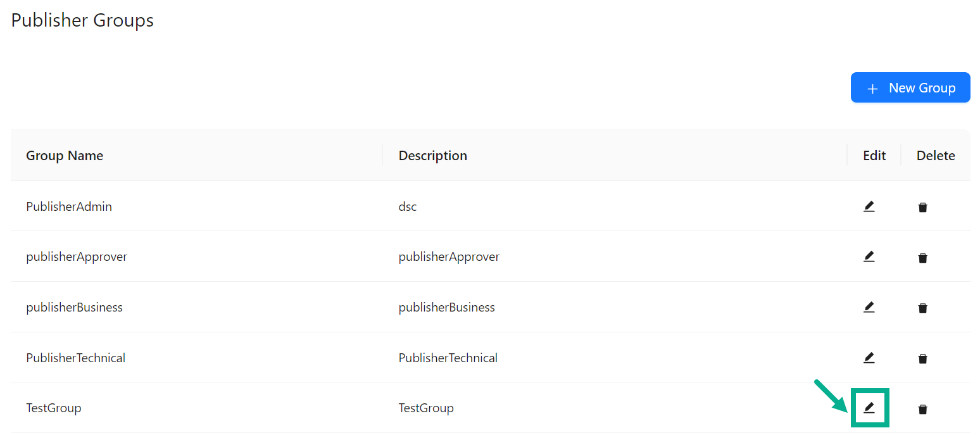This screenshot has height=435, width=980.
Task: Edit the PublisherTechnical group
Action: click(x=869, y=358)
